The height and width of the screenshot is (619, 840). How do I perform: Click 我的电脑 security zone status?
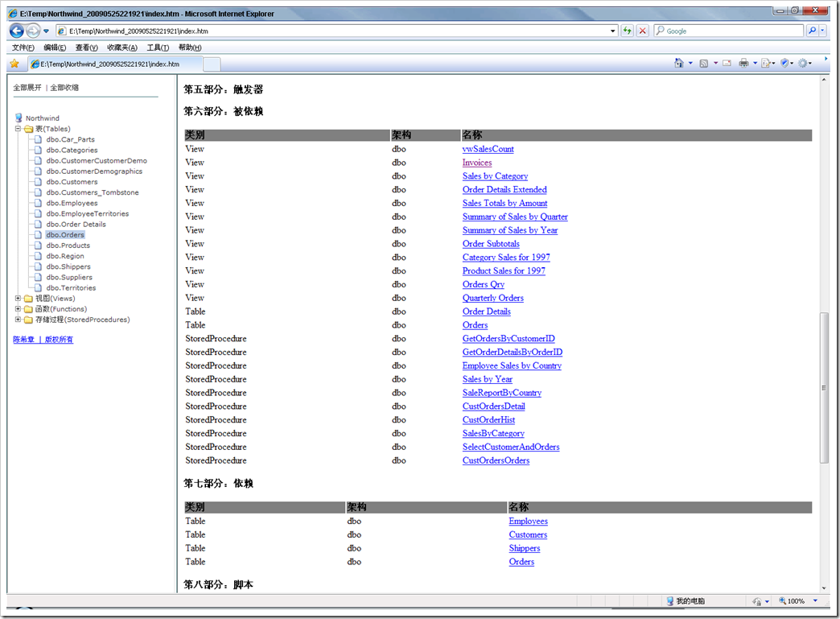pyautogui.click(x=686, y=600)
